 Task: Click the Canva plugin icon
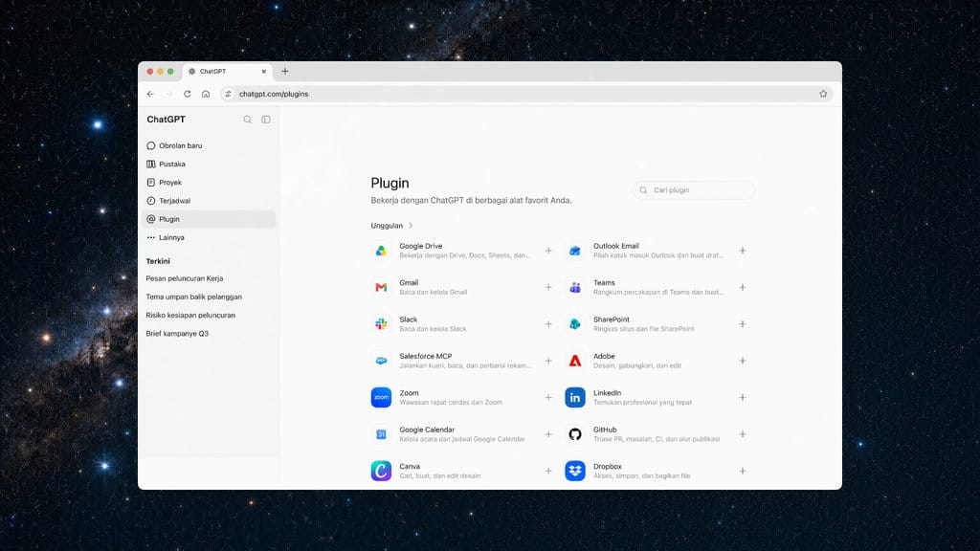381,471
